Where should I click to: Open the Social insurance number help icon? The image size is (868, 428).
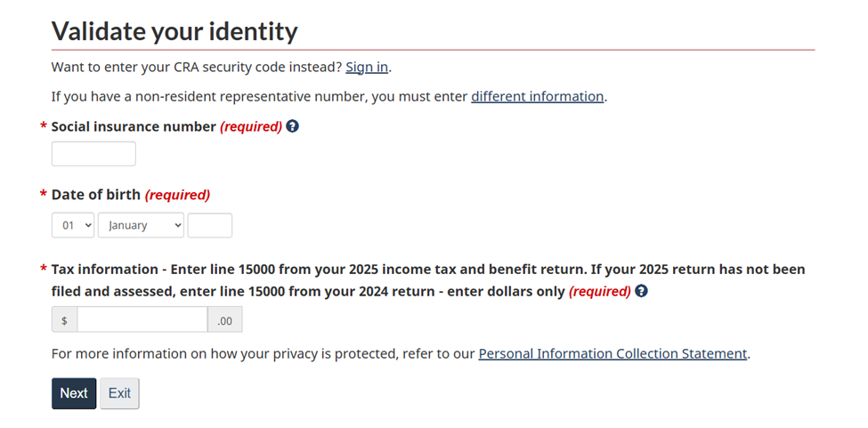coord(293,126)
